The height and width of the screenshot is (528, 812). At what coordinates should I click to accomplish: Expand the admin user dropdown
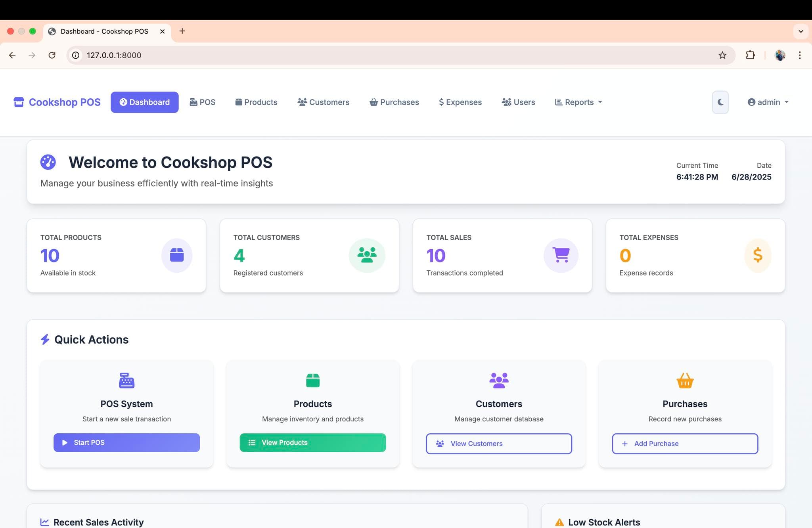768,102
